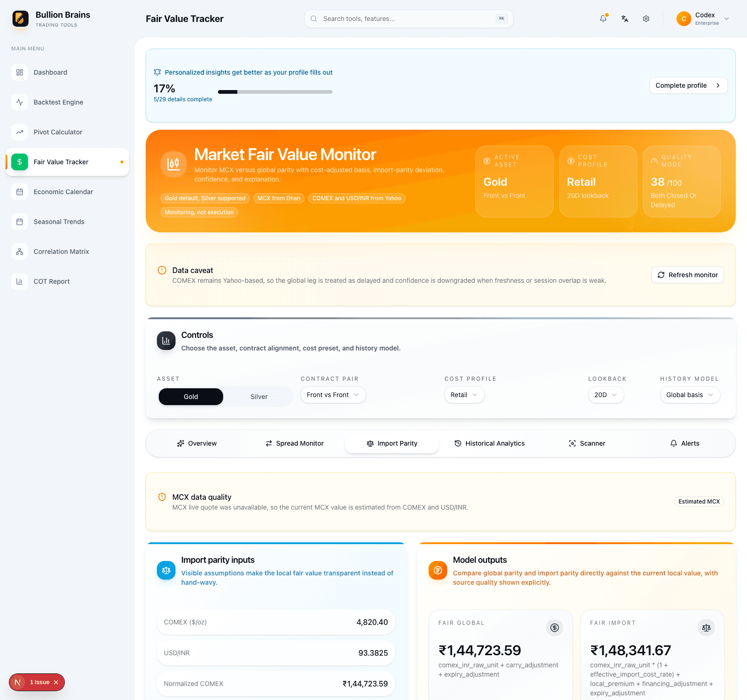Image resolution: width=747 pixels, height=700 pixels.
Task: Open the Spread Monitor tab
Action: (x=294, y=443)
